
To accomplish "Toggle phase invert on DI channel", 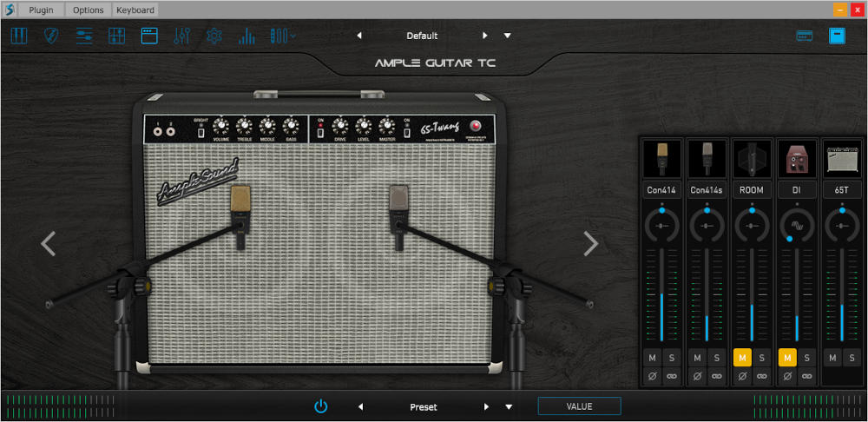I will pyautogui.click(x=788, y=376).
